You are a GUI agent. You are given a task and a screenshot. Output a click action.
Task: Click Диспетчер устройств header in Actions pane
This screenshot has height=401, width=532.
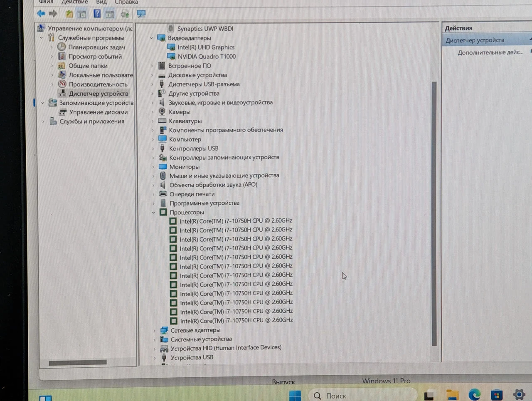pos(475,40)
